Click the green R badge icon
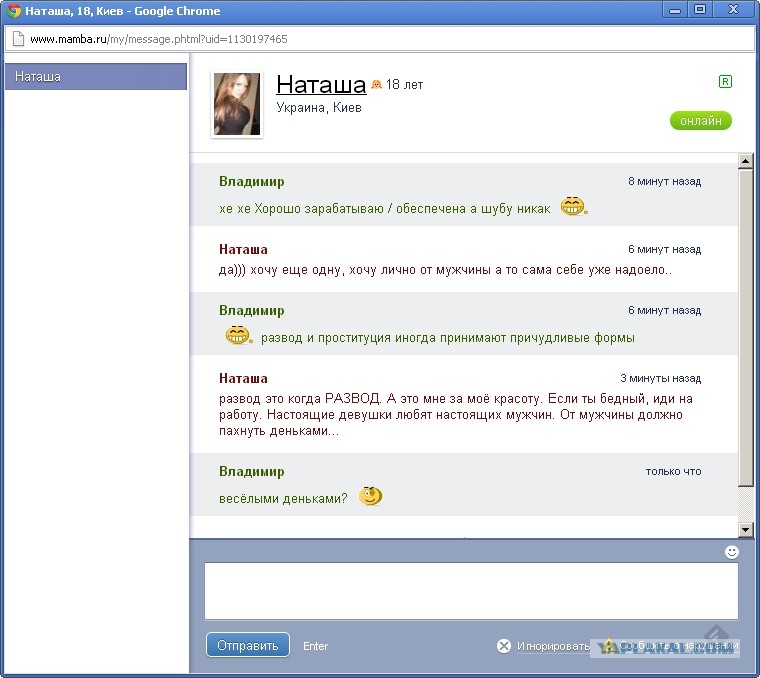Screen dimensions: 760x678 pyautogui.click(x=725, y=82)
